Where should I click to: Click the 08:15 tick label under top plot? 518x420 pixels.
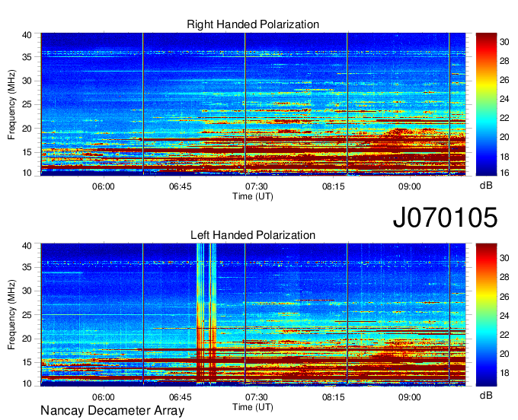[334, 186]
